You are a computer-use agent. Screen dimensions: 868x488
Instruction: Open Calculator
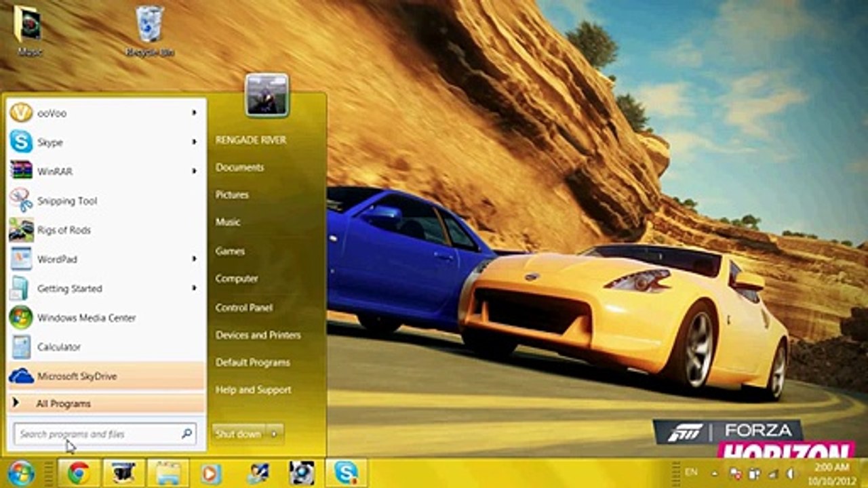[x=106, y=346]
